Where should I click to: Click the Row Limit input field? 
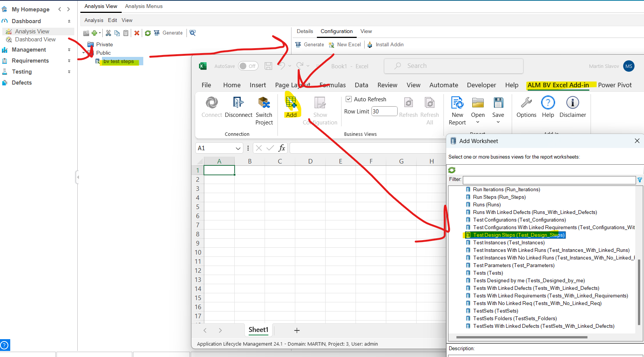pyautogui.click(x=384, y=111)
